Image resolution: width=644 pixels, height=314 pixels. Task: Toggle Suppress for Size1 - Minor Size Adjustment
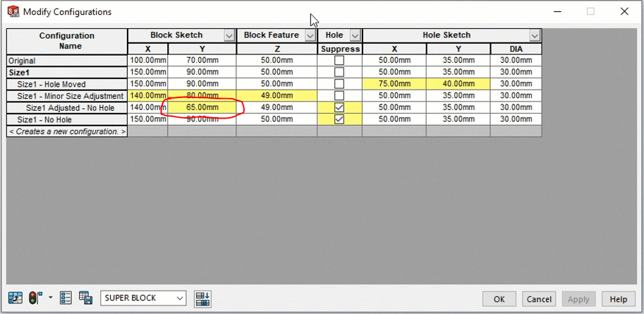point(339,96)
